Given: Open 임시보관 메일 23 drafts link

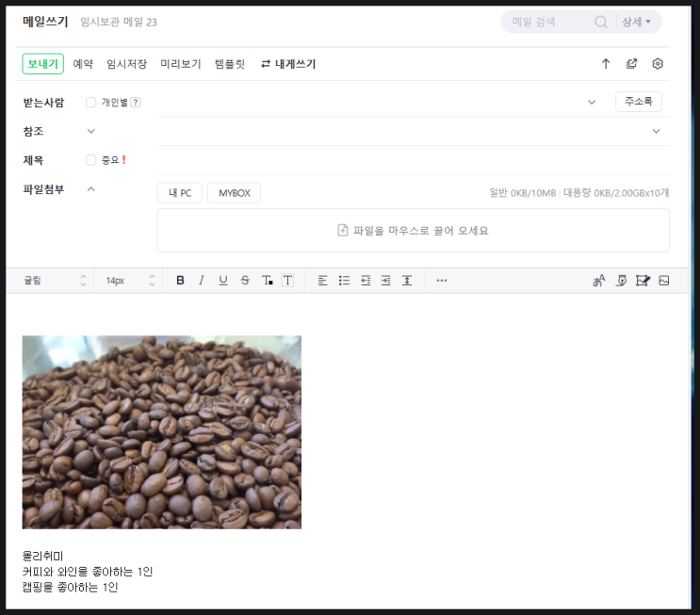Looking at the screenshot, I should point(119,22).
